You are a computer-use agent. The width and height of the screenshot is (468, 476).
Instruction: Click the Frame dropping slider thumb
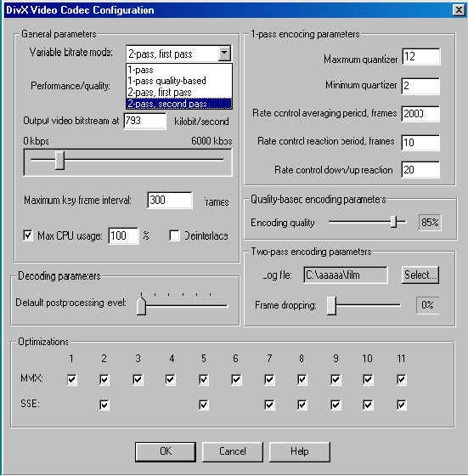331,306
